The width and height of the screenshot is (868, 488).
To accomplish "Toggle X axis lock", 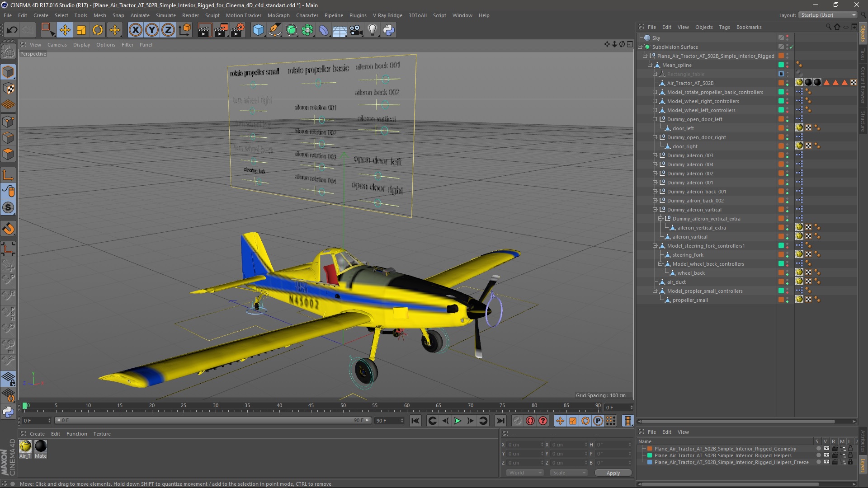I will tap(135, 30).
